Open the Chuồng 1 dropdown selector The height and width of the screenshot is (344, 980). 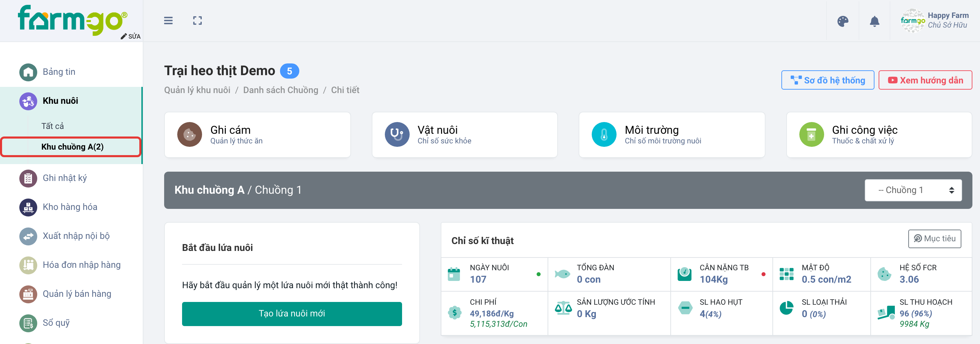[913, 190]
